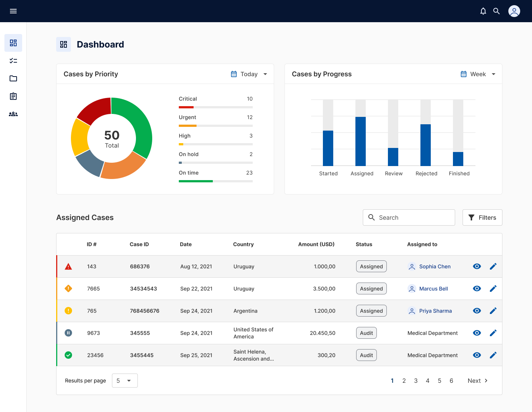The width and height of the screenshot is (532, 412).
Task: Go to page 3 of results
Action: (x=416, y=381)
